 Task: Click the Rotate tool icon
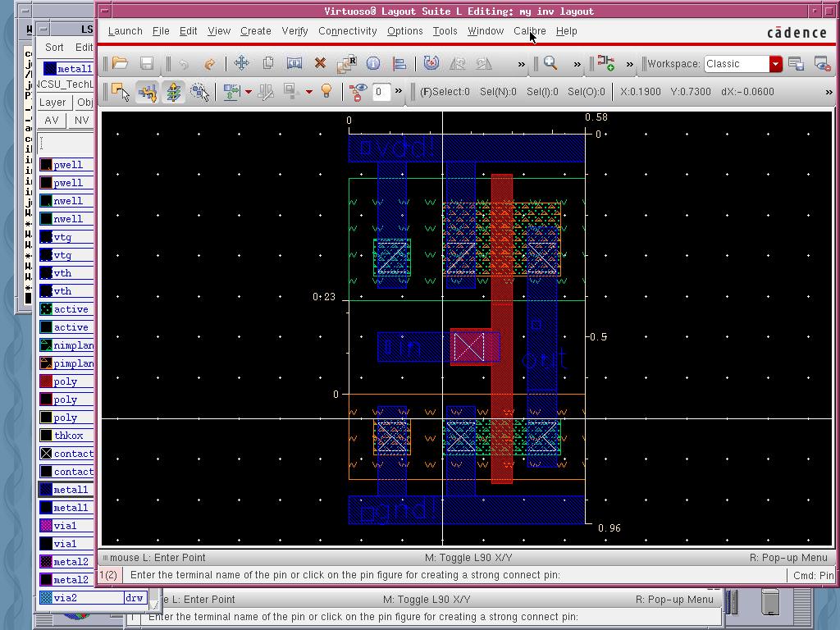click(431, 64)
